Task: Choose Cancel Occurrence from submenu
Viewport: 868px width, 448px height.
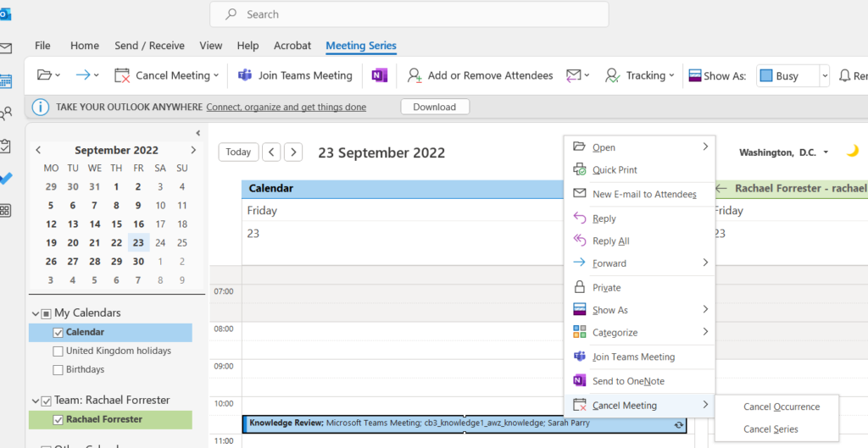Action: [781, 407]
